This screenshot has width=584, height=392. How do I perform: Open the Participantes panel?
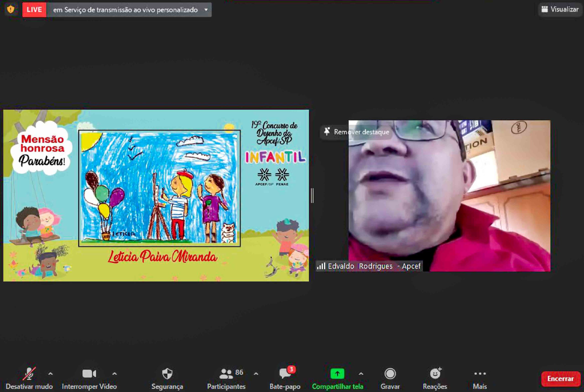tap(226, 374)
